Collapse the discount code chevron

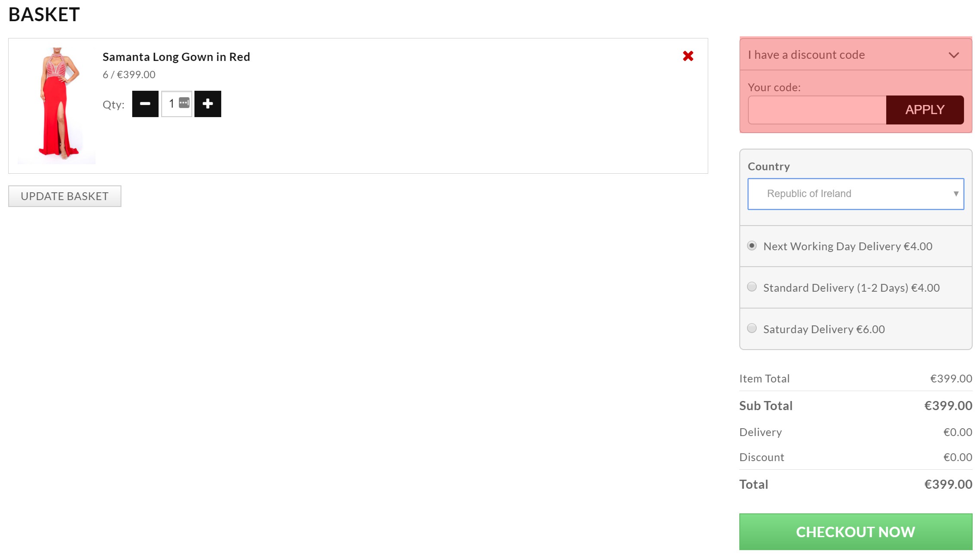pyautogui.click(x=954, y=55)
